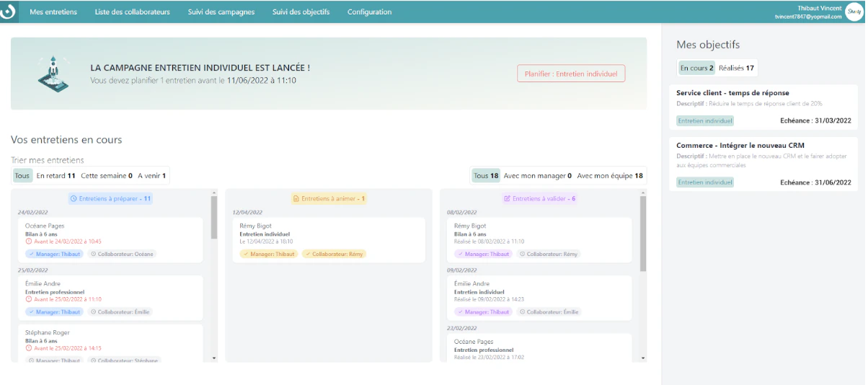
Task: Select the En cours 2 objectives tab
Action: (696, 68)
